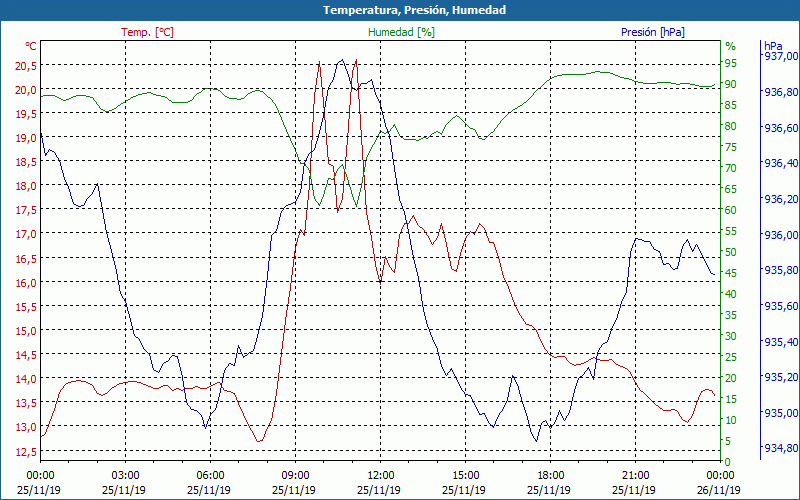Click the 15,0 temperature axis value

pyautogui.click(x=27, y=331)
